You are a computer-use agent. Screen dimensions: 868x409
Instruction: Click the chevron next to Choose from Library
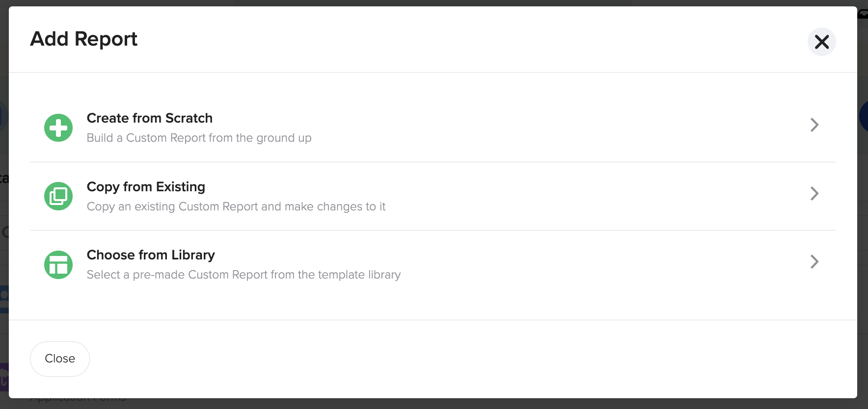coord(814,262)
